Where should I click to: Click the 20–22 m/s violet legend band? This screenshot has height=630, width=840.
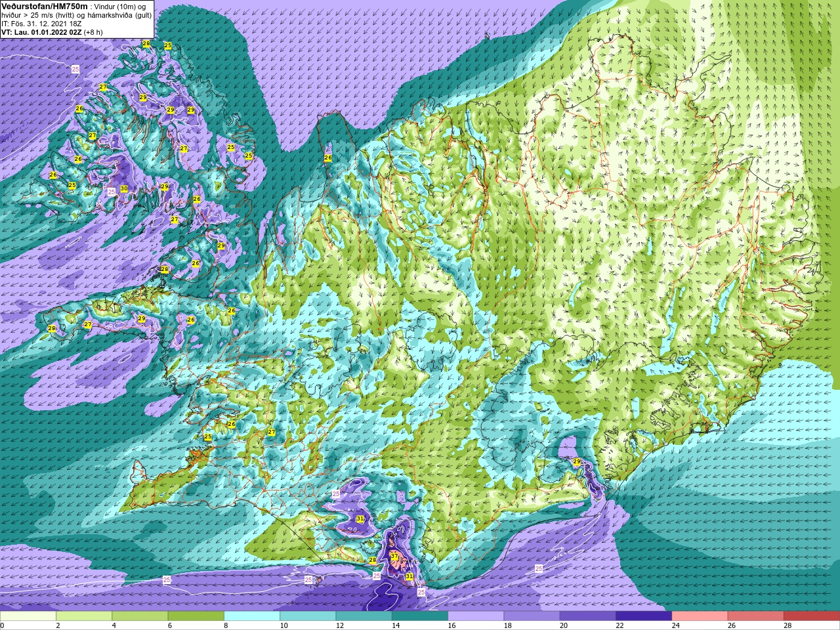pyautogui.click(x=588, y=616)
